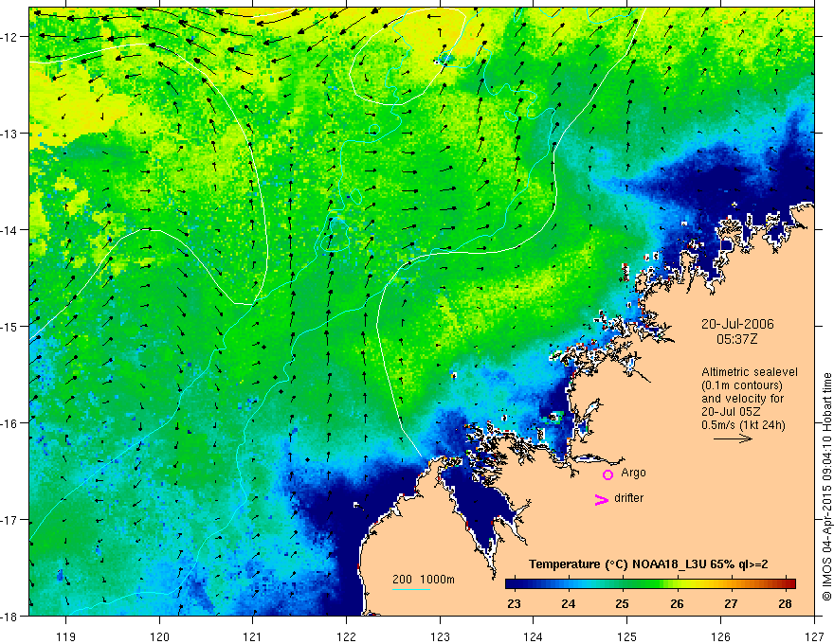Click the latitude axis label -17
Image resolution: width=834 pixels, height=644 pixels.
pyautogui.click(x=10, y=520)
